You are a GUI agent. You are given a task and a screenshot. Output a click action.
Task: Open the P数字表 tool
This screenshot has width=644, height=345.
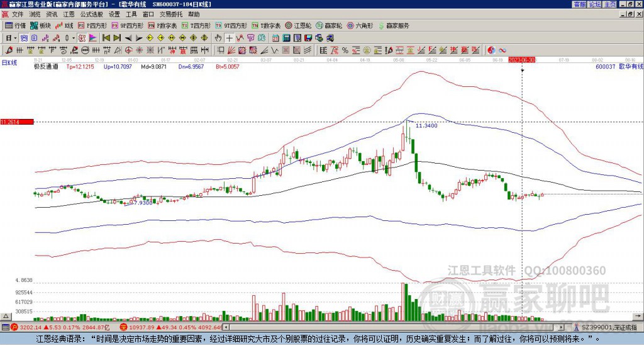[x=163, y=25]
